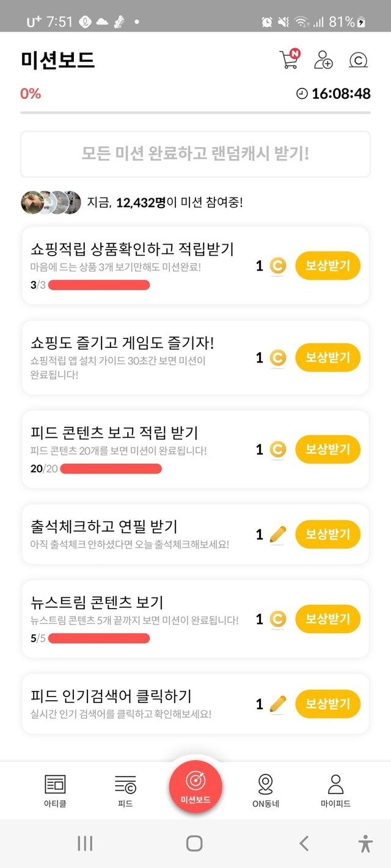Switch to the 피드 tab
The height and width of the screenshot is (868, 391).
pos(125,790)
